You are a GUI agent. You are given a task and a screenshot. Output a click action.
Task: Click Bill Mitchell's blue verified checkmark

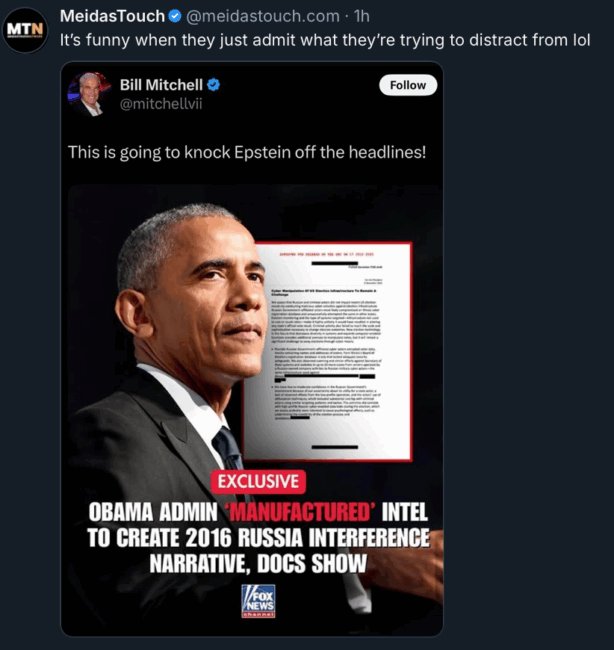pyautogui.click(x=213, y=85)
